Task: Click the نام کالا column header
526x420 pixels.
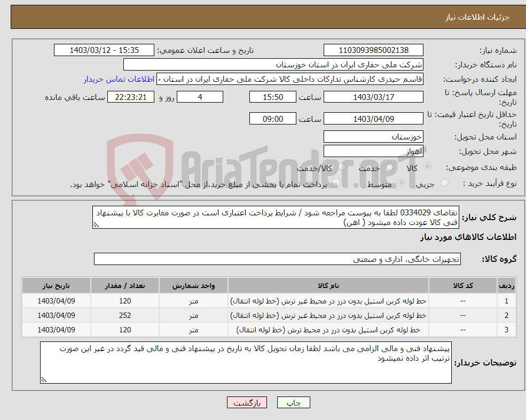Action: (328, 286)
